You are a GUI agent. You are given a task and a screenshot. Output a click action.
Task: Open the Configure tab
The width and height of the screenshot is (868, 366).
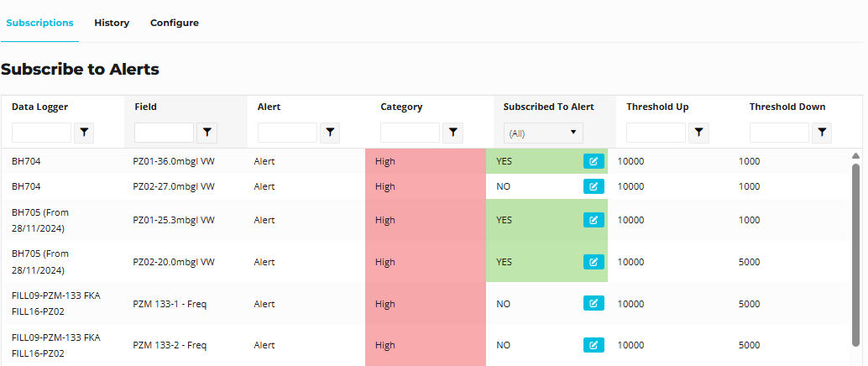click(175, 23)
